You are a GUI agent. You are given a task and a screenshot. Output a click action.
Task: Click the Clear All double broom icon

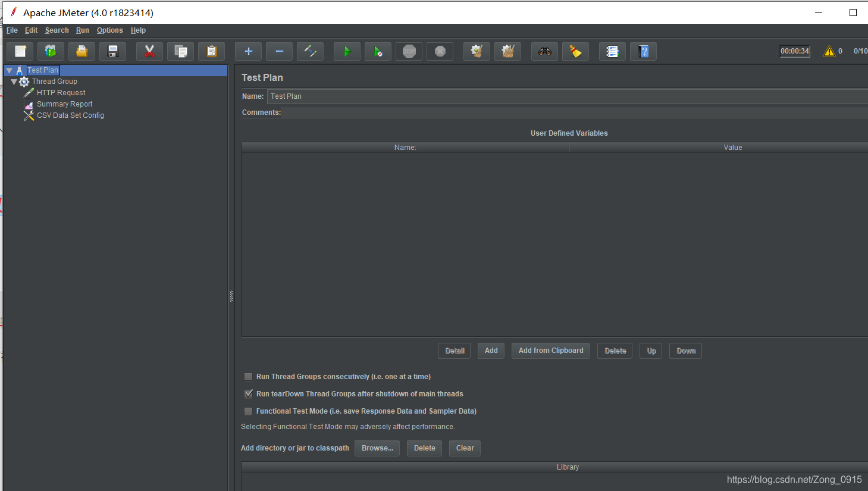[507, 51]
